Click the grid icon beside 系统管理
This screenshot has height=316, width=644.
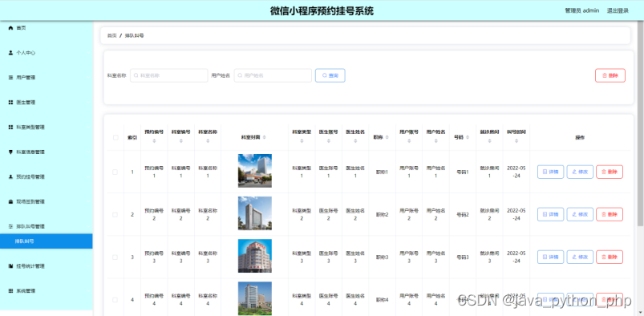click(11, 290)
